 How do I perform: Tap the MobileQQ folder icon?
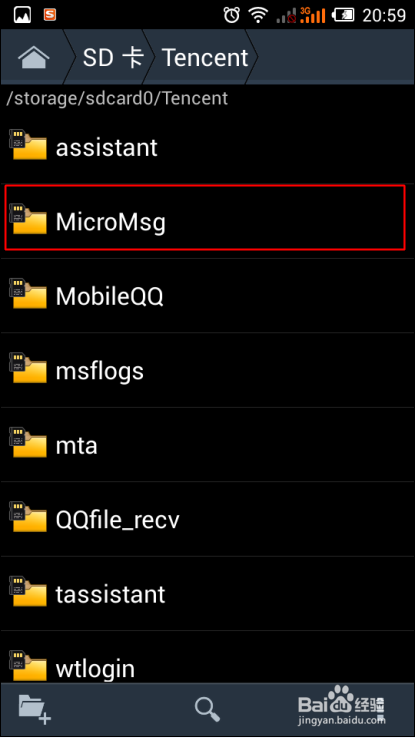coord(28,294)
